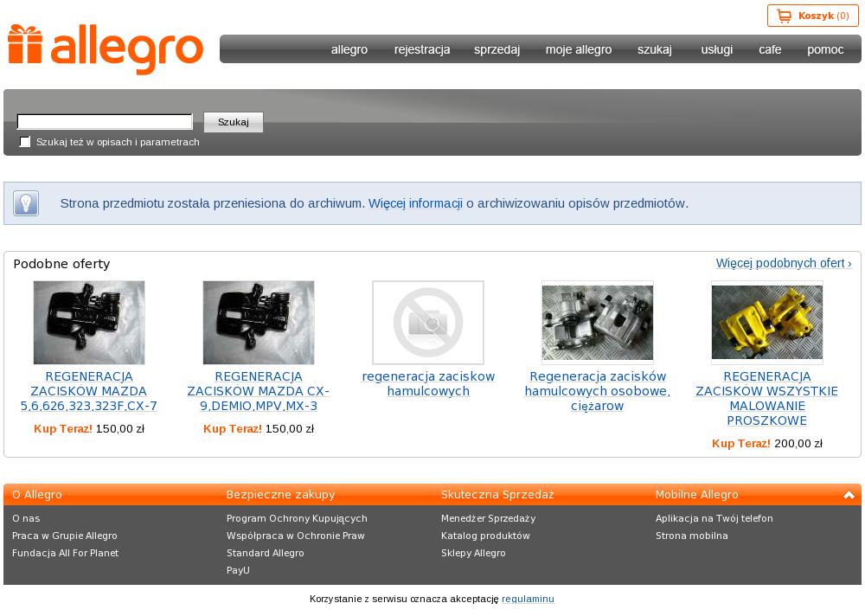Screen dimensions: 865x616
Task: Open regeneracja zaciskow hamulcowych link
Action: [x=428, y=383]
